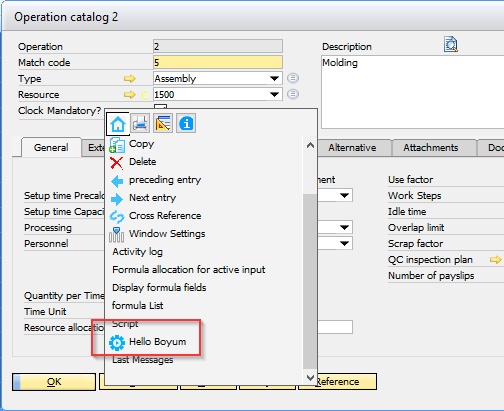Click the Number of payslips label
This screenshot has height=411, width=504.
pyautogui.click(x=431, y=276)
